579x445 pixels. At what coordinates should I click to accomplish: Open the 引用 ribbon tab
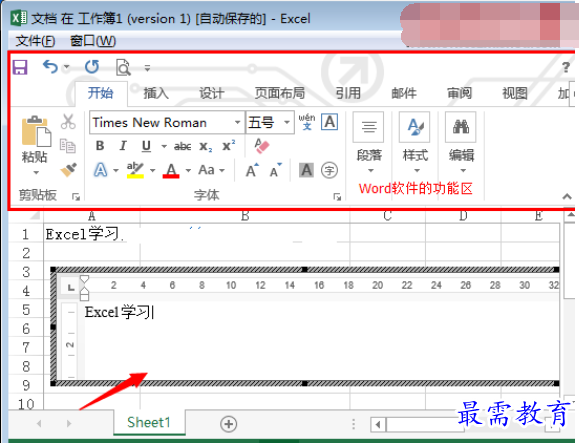(348, 93)
